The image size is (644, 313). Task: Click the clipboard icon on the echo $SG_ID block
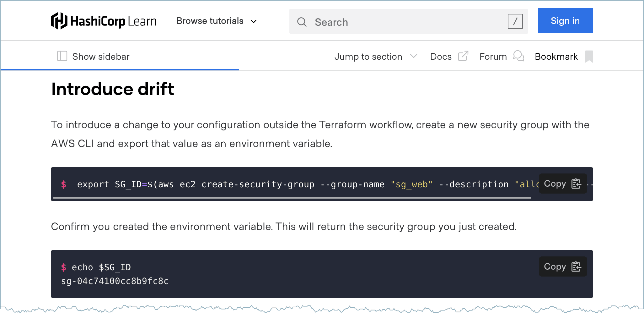click(576, 266)
